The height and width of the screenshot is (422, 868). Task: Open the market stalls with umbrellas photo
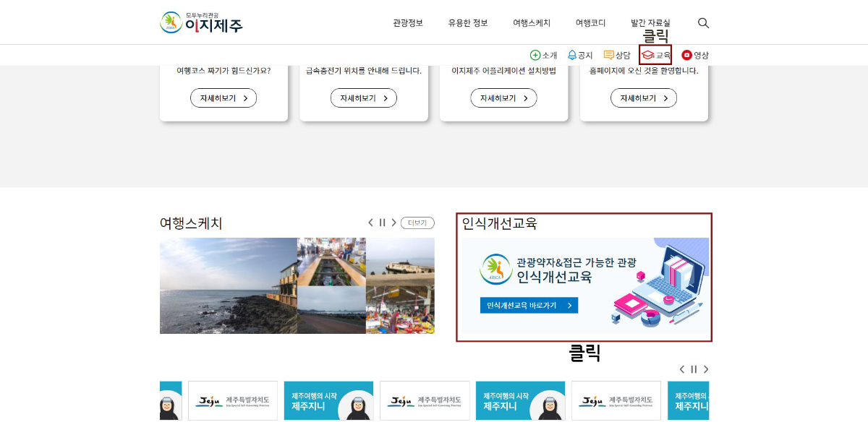click(x=400, y=310)
